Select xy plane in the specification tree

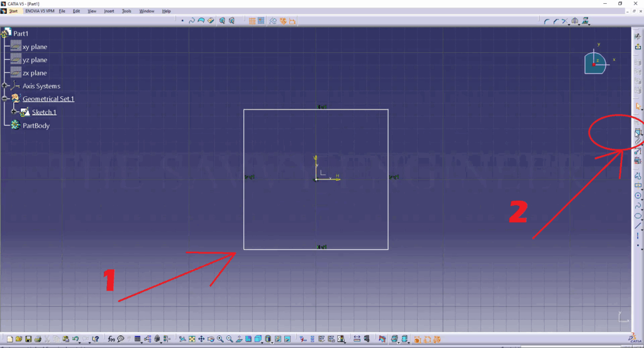tap(35, 47)
